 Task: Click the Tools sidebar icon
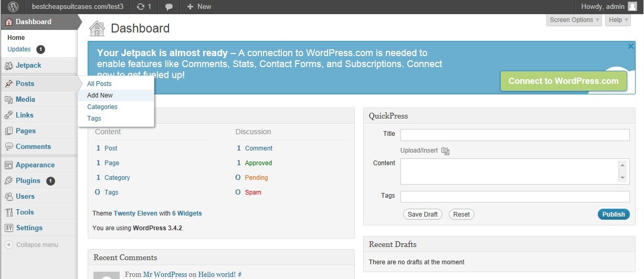8,212
